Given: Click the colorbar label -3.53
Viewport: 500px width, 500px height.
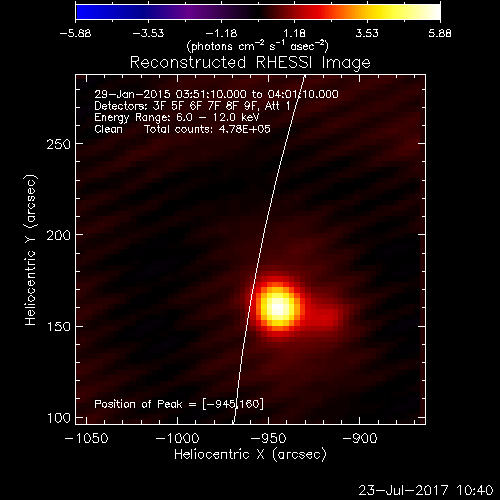Looking at the screenshot, I should pyautogui.click(x=148, y=33).
